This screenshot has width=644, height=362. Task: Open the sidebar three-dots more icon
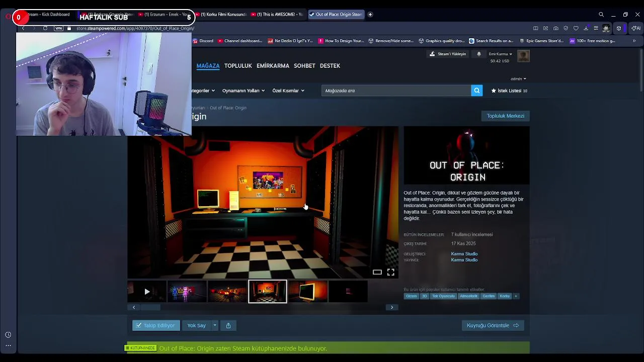pyautogui.click(x=8, y=345)
